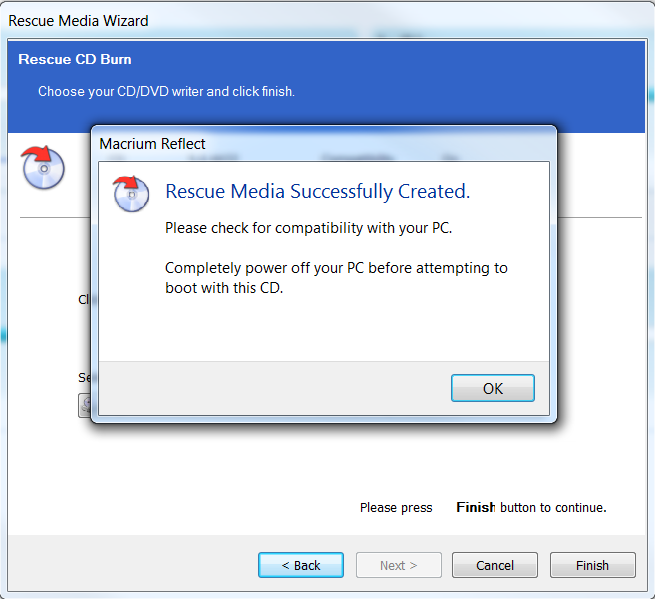Click the greyed-out Next > button

398,565
